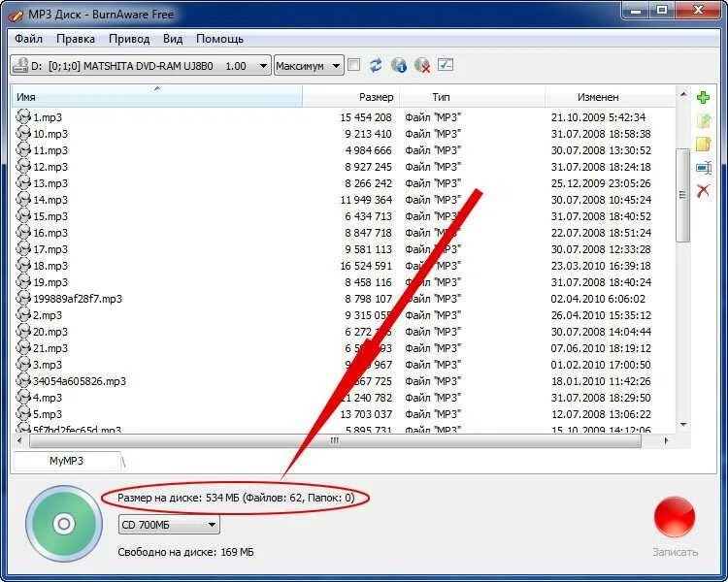Click the scroll down arrow of file list
Screen dimensions: 728x582
pos(683,425)
